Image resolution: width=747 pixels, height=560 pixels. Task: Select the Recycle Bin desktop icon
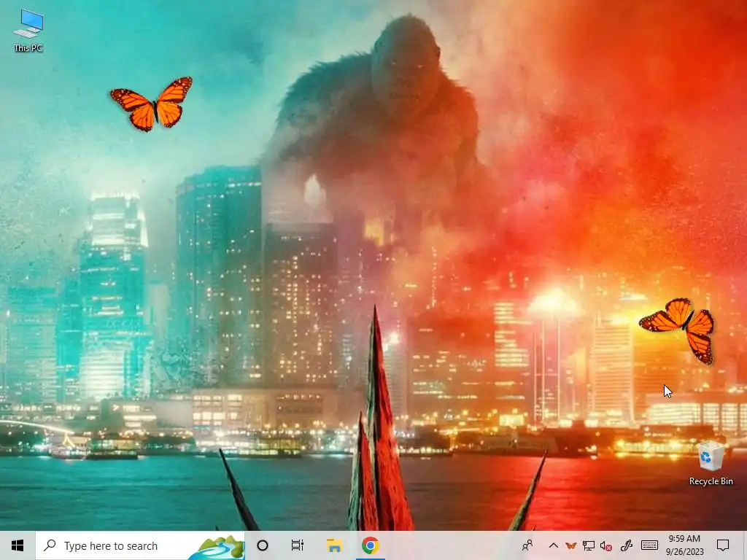pos(711,463)
